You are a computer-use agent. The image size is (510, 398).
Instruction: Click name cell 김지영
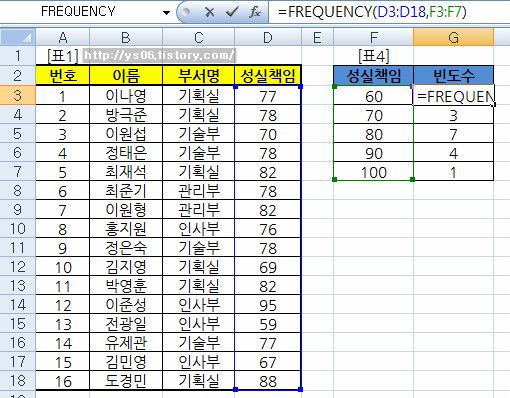click(x=126, y=267)
